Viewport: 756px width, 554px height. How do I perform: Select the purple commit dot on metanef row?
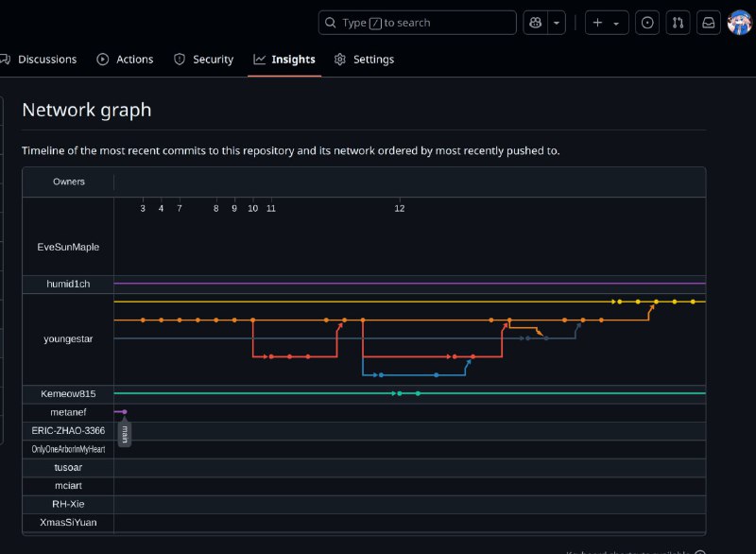(x=124, y=411)
